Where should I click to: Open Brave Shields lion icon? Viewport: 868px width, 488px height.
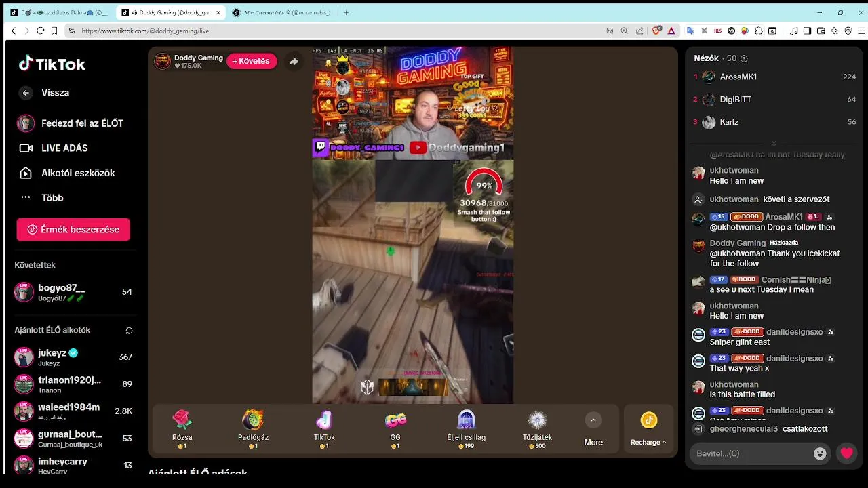(656, 30)
